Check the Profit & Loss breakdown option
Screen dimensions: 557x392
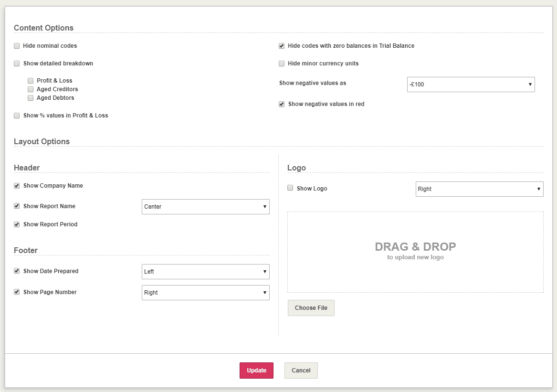point(31,81)
